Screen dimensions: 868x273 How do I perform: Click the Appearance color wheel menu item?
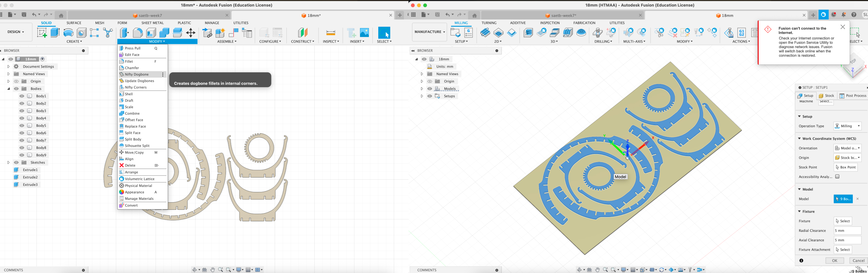tap(134, 192)
